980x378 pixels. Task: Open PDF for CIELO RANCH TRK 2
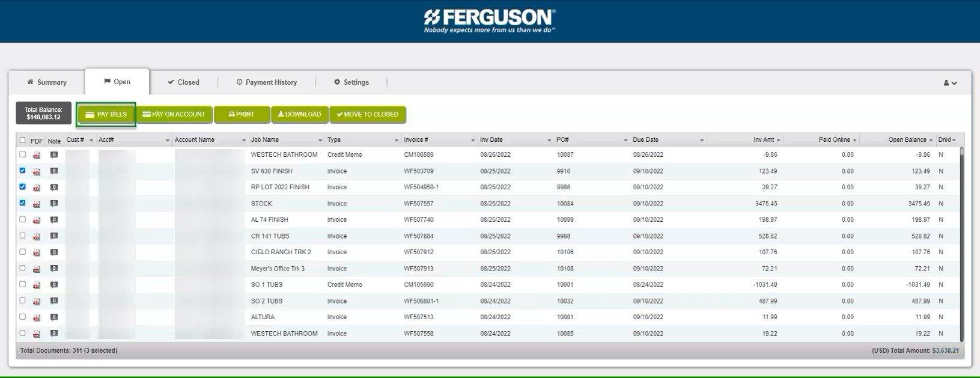point(37,253)
